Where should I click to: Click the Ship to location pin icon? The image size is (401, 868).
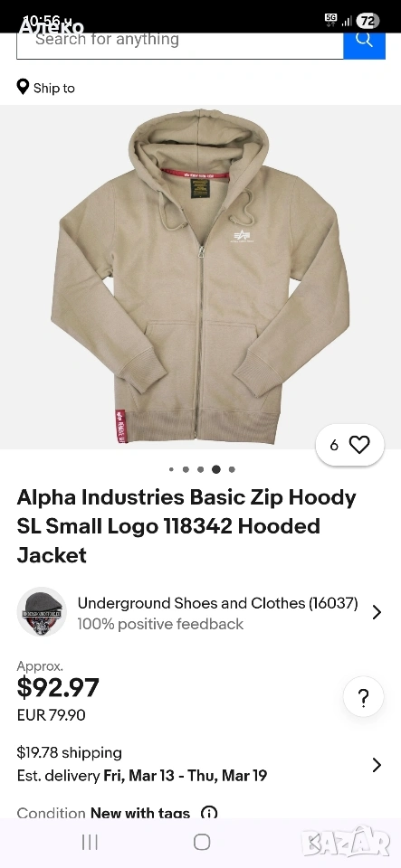click(23, 87)
